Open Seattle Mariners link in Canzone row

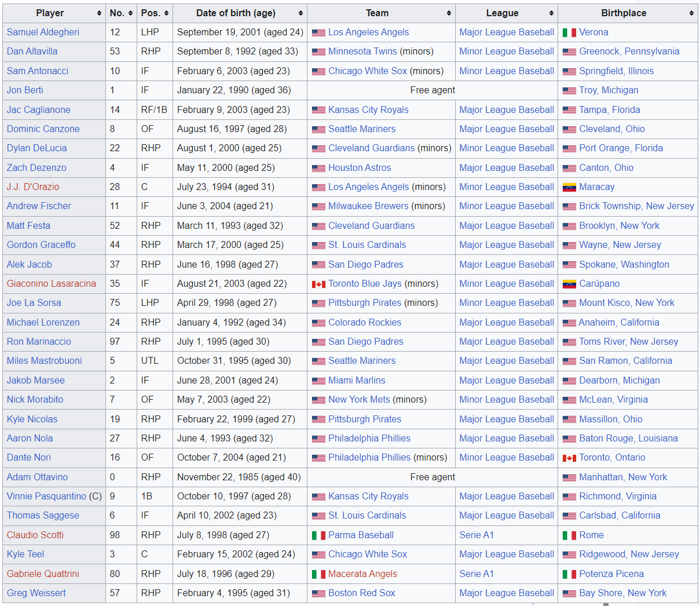click(x=362, y=129)
